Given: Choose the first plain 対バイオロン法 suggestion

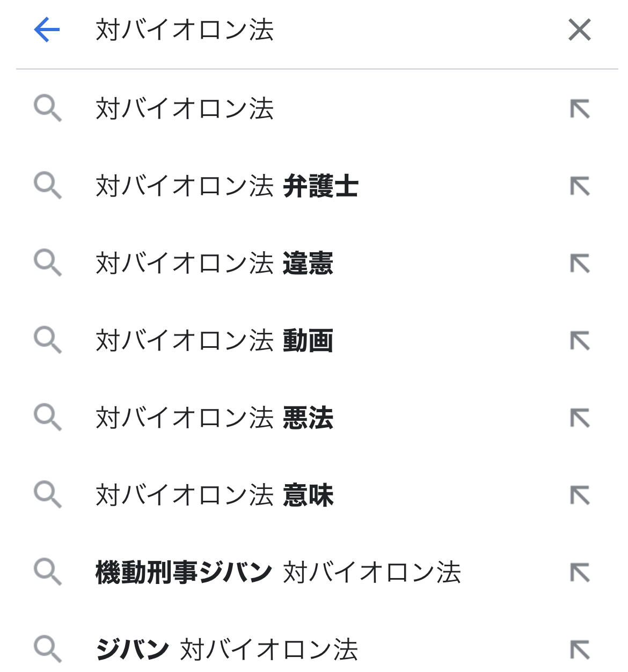Looking at the screenshot, I should click(x=185, y=109).
